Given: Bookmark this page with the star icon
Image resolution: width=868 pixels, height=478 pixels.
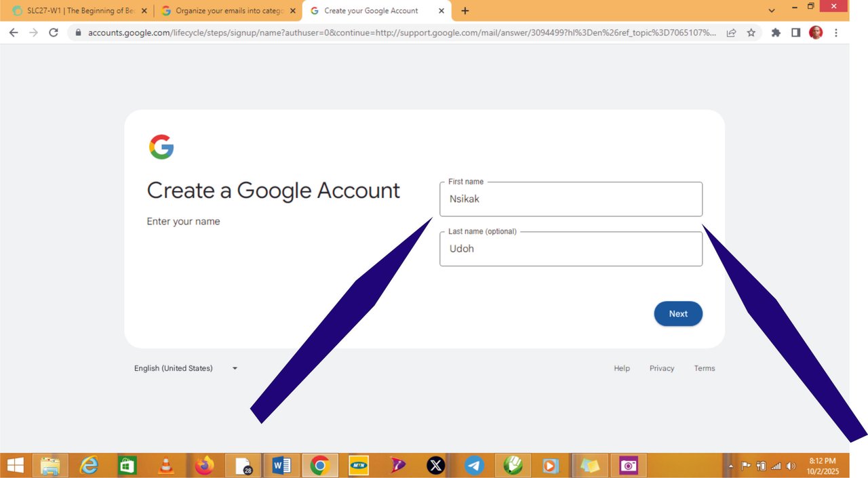Looking at the screenshot, I should [751, 33].
